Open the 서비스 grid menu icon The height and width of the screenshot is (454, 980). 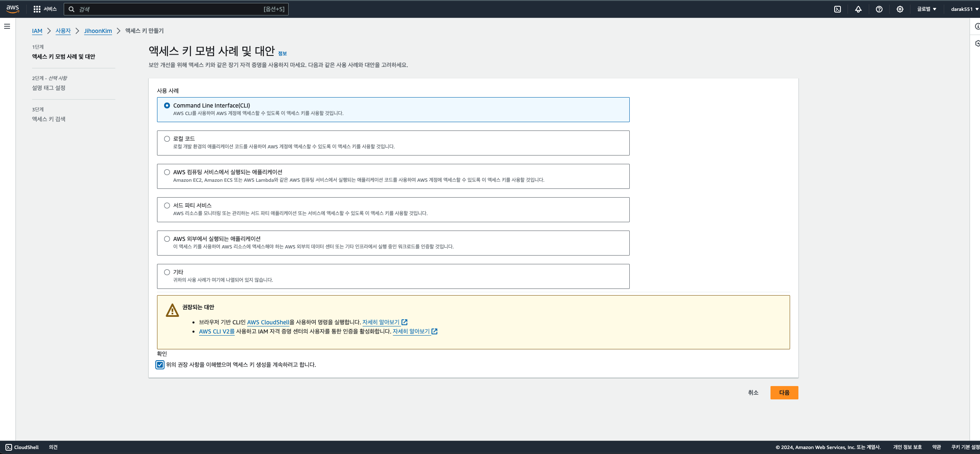click(x=37, y=9)
